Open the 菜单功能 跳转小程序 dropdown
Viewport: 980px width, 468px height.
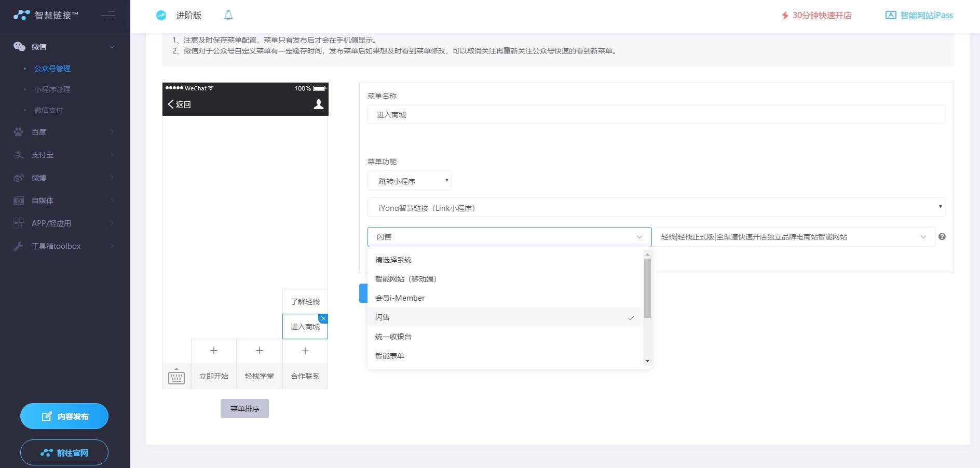tap(410, 181)
